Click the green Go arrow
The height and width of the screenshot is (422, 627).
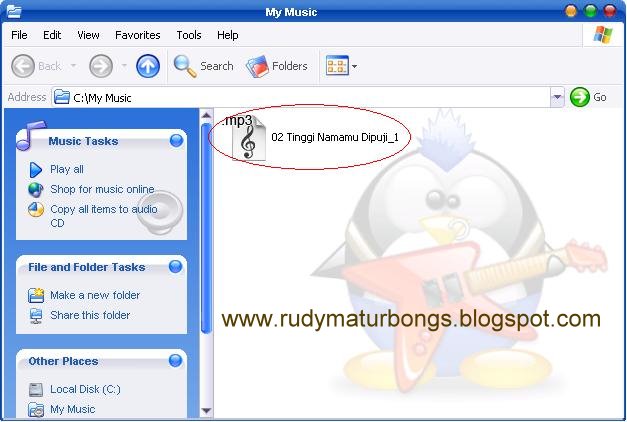[x=579, y=97]
